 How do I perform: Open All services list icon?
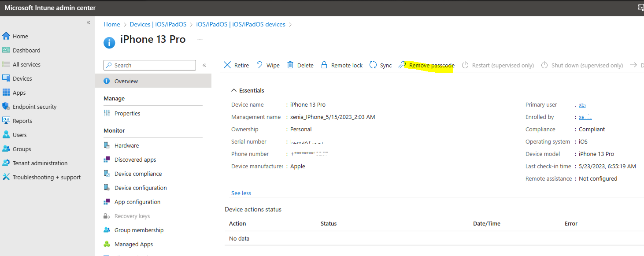click(6, 64)
